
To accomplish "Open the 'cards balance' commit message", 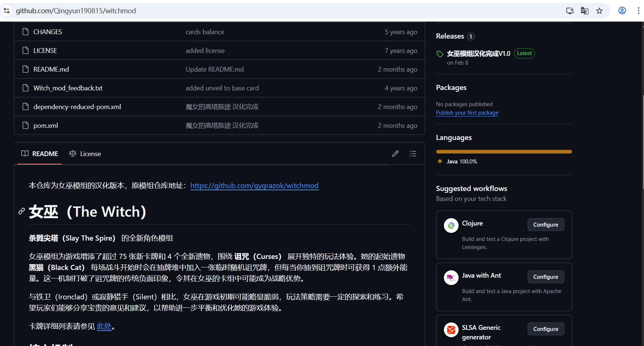I will (x=205, y=32).
